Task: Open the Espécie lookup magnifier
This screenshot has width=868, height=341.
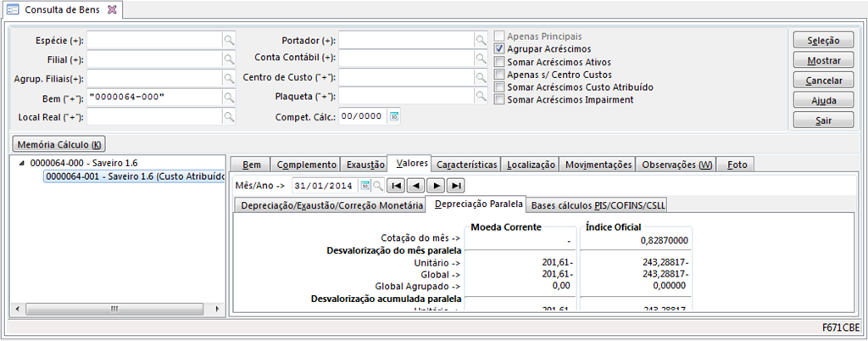Action: 229,40
